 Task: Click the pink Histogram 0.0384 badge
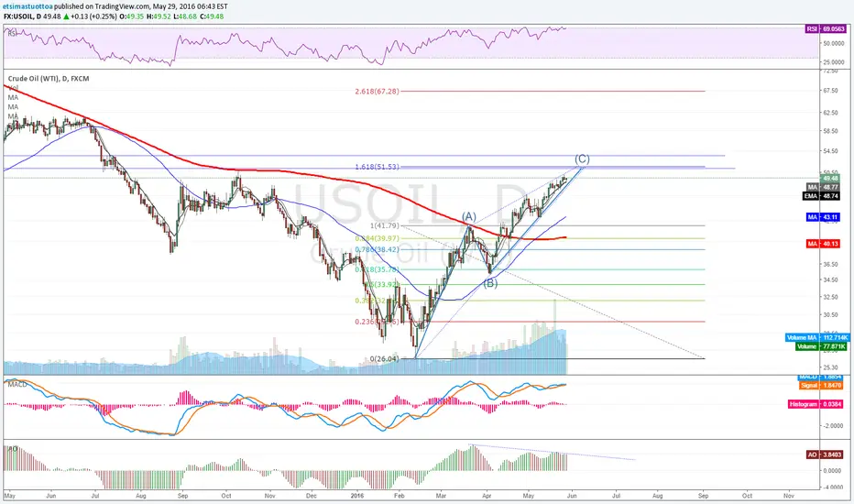tap(816, 404)
